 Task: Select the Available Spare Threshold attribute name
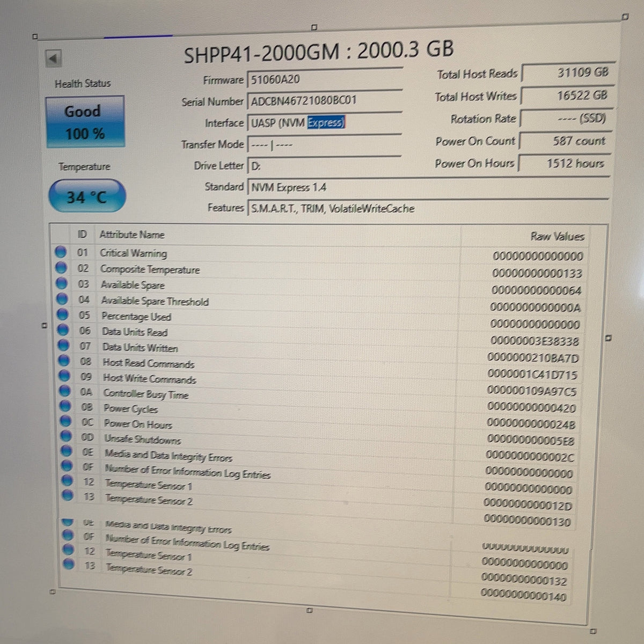[155, 301]
